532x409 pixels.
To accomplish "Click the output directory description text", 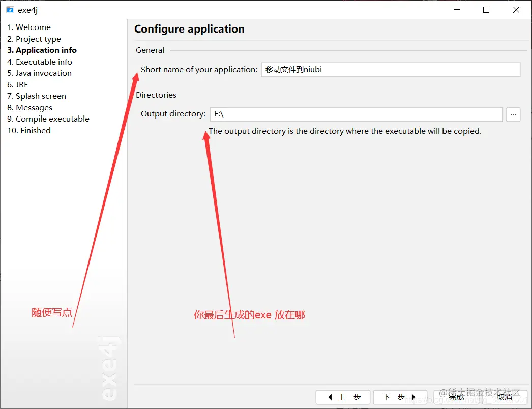I will click(x=345, y=131).
